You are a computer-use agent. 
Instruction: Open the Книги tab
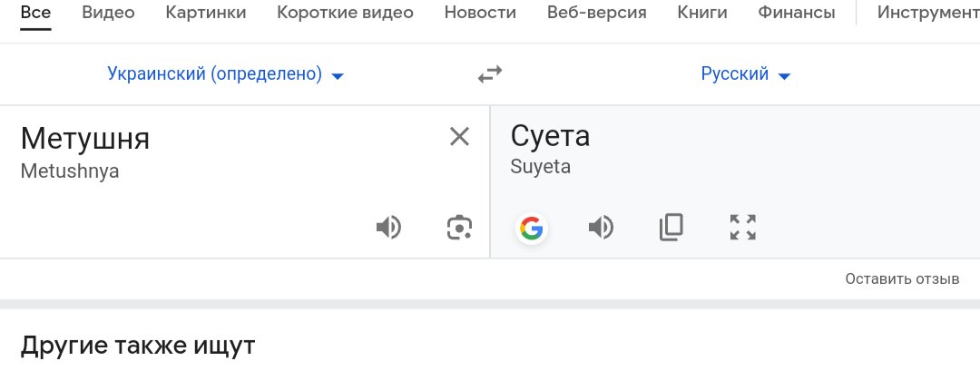702,13
